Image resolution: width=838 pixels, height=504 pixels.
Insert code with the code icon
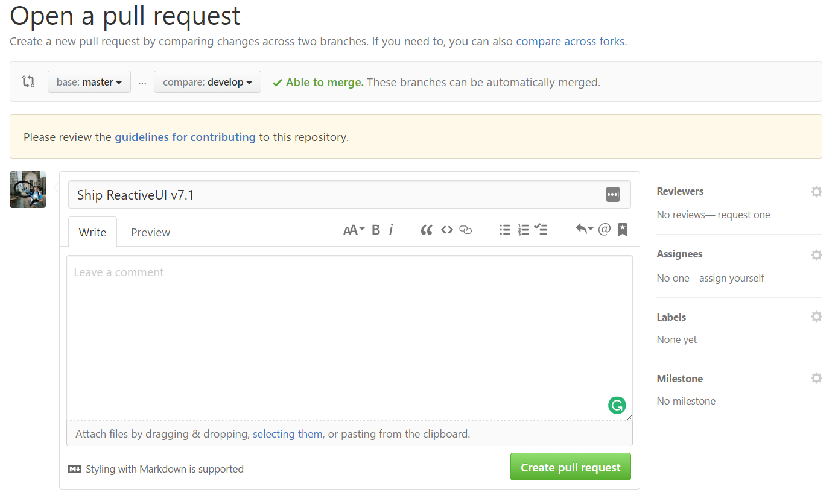pos(446,230)
